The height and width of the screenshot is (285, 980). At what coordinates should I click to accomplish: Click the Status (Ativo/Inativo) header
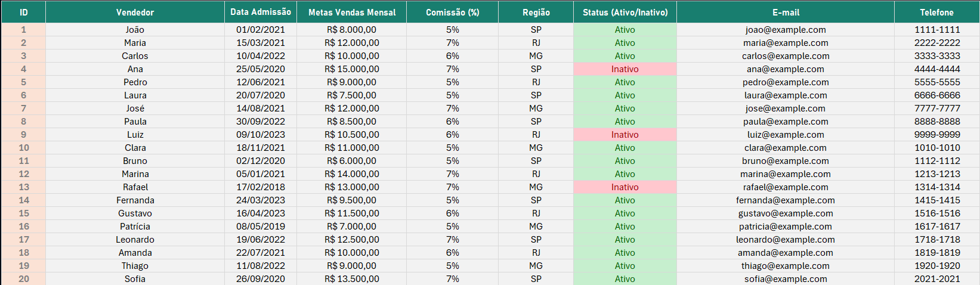click(625, 12)
